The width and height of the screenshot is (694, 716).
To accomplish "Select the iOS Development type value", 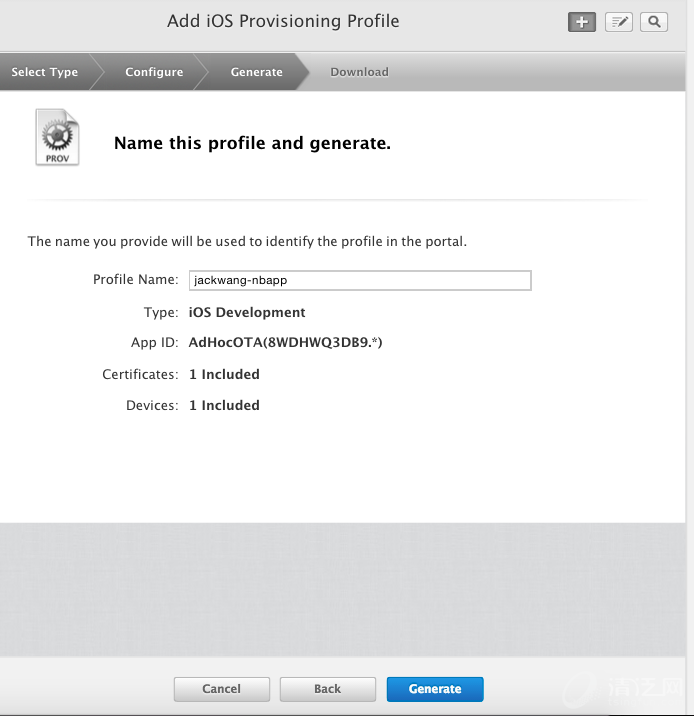I will 247,312.
